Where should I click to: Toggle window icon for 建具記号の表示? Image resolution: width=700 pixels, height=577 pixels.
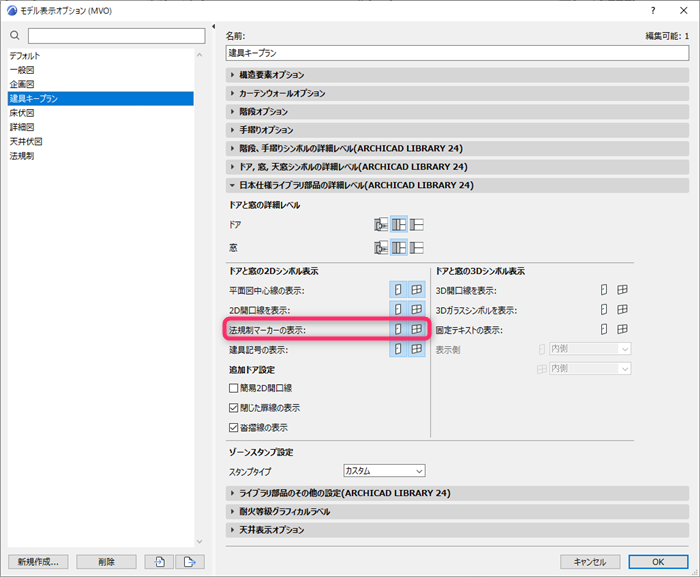coord(417,349)
